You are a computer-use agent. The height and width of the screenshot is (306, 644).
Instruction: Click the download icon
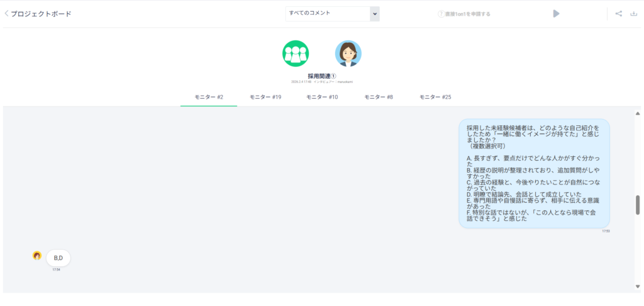[633, 13]
